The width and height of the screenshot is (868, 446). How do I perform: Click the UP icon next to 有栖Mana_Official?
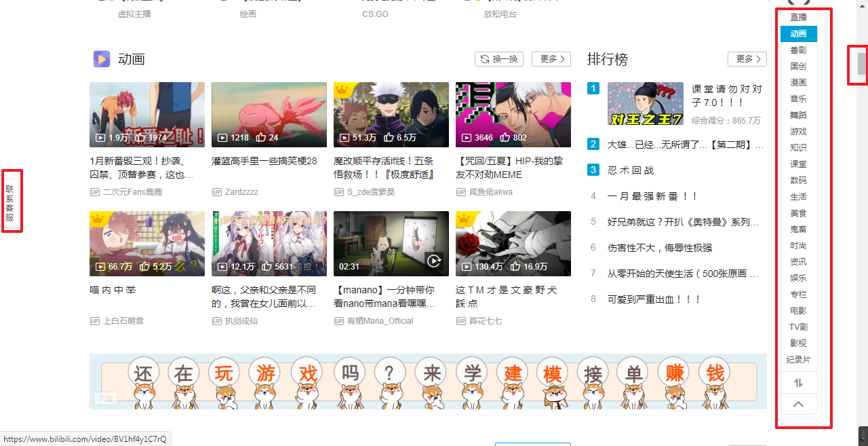[339, 321]
